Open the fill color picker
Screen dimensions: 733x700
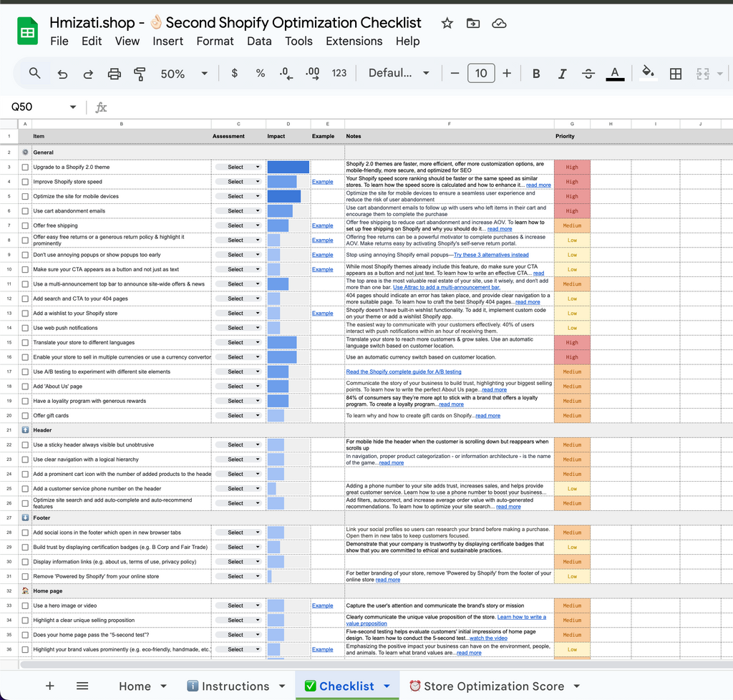(x=647, y=74)
